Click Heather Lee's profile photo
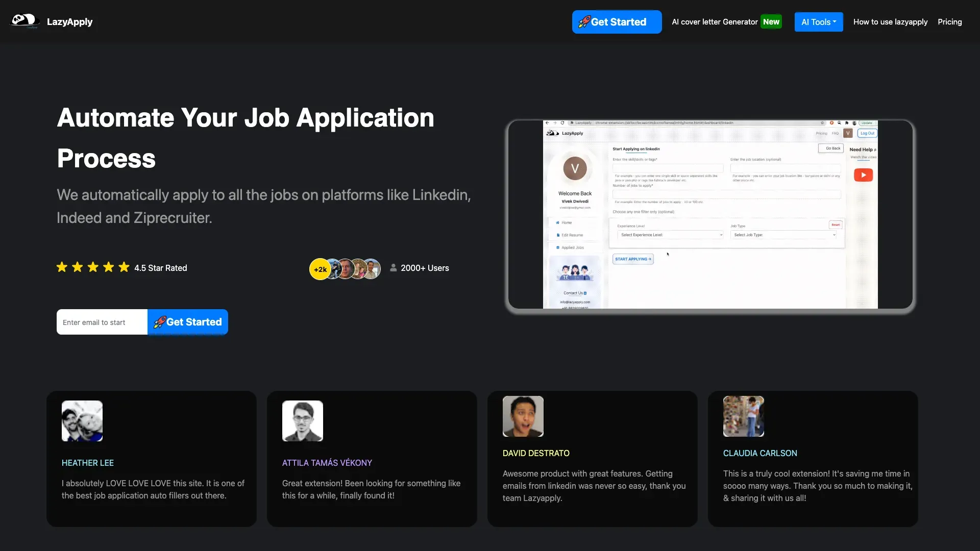Viewport: 980px width, 551px height. pos(82,421)
